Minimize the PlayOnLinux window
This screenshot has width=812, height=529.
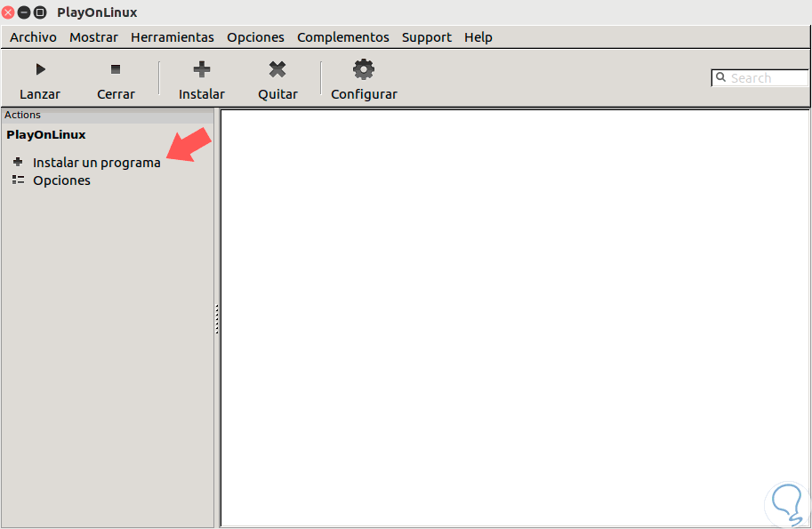pyautogui.click(x=24, y=12)
